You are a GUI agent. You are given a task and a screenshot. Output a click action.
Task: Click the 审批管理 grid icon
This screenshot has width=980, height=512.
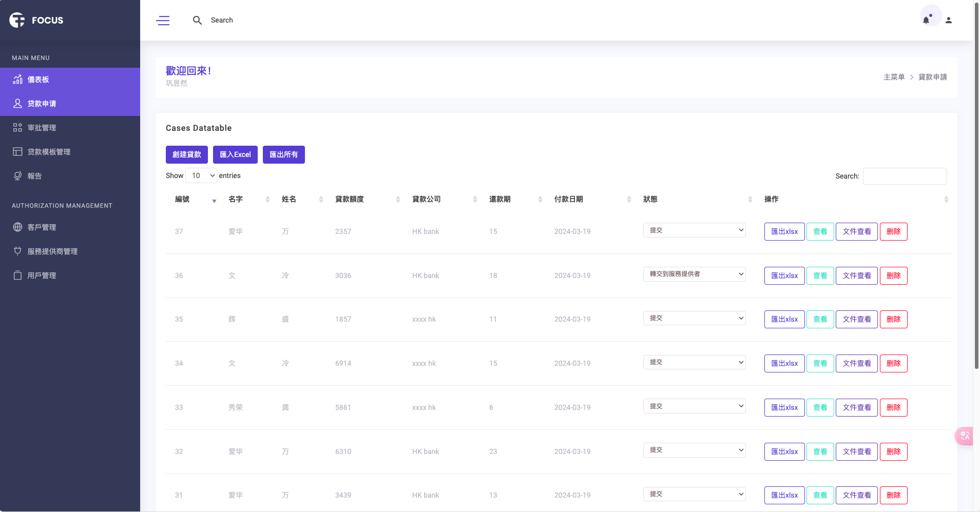click(17, 128)
